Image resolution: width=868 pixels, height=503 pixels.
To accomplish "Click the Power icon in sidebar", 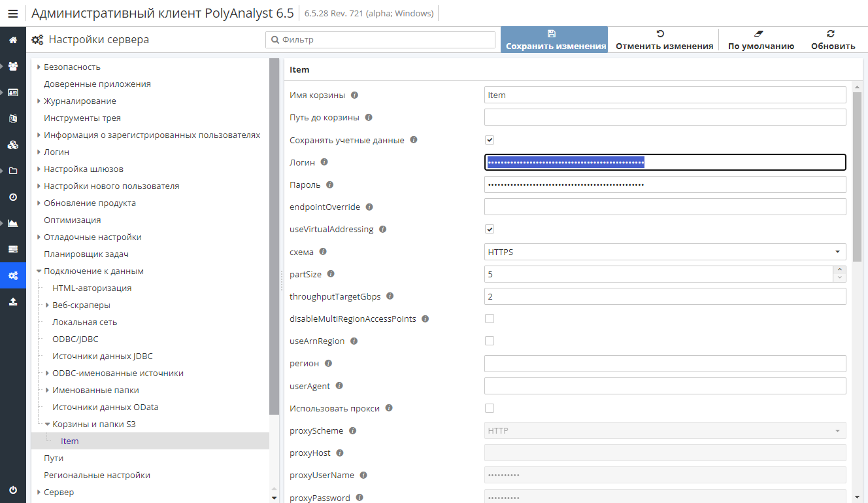I will pyautogui.click(x=13, y=490).
